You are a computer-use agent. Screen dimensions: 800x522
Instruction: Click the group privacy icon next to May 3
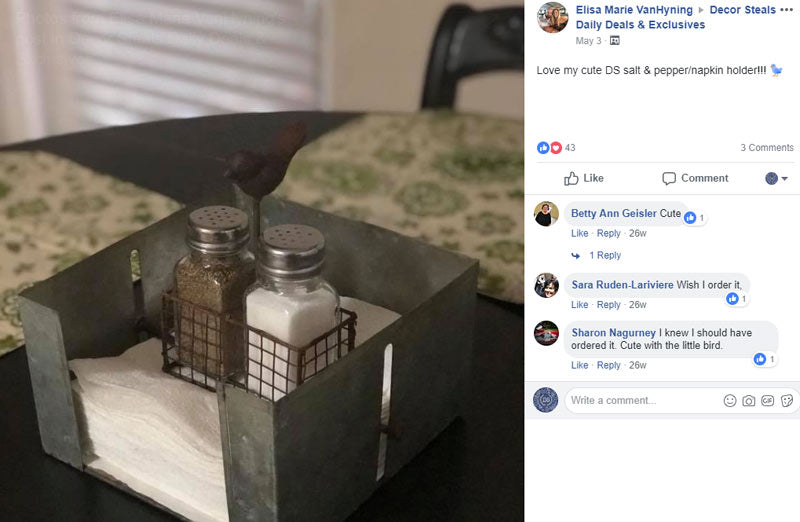coord(615,41)
